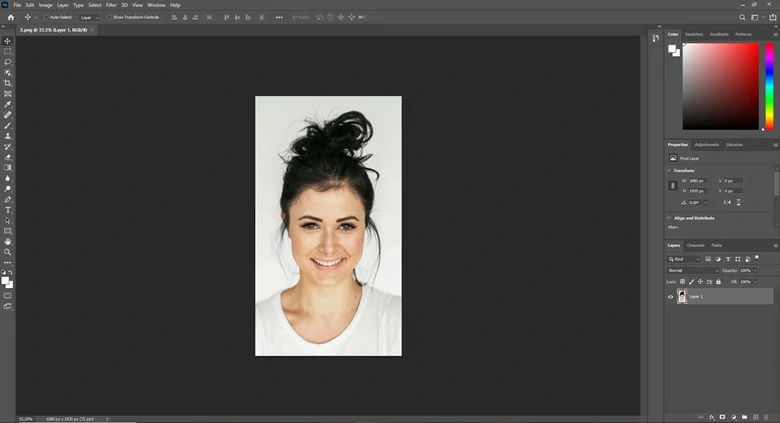The width and height of the screenshot is (780, 423).
Task: Open the File menu
Action: [x=17, y=5]
